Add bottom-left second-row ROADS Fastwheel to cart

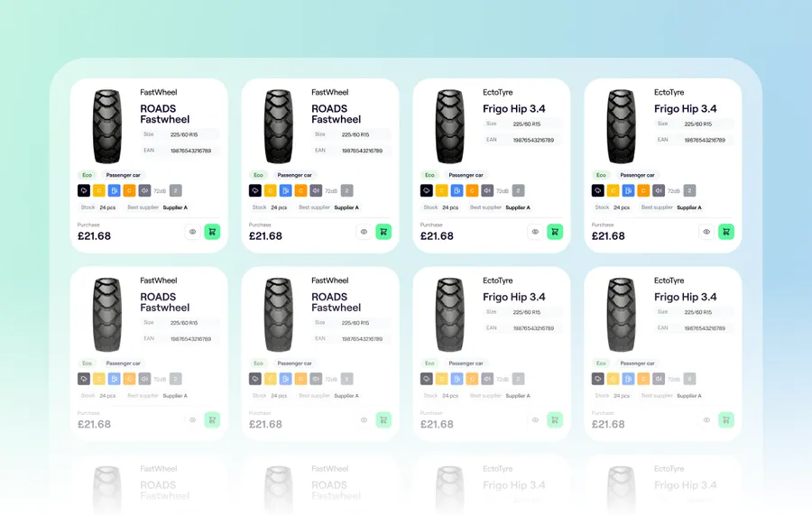[212, 419]
